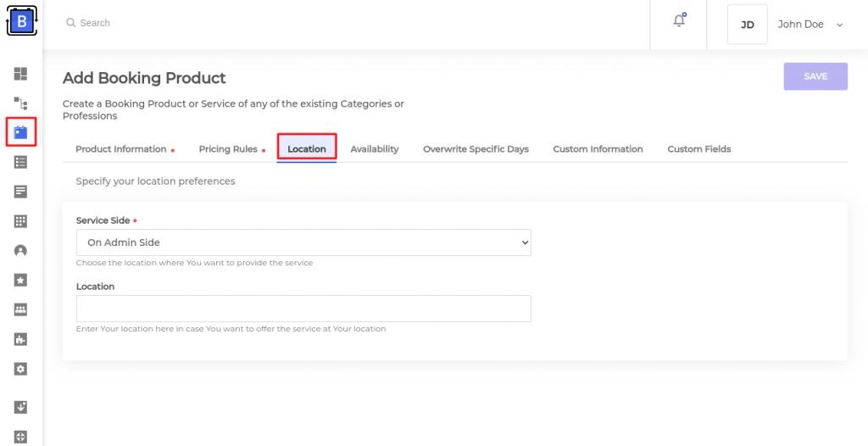This screenshot has height=446, width=868.
Task: Open the Pricing Rules tab
Action: (228, 149)
